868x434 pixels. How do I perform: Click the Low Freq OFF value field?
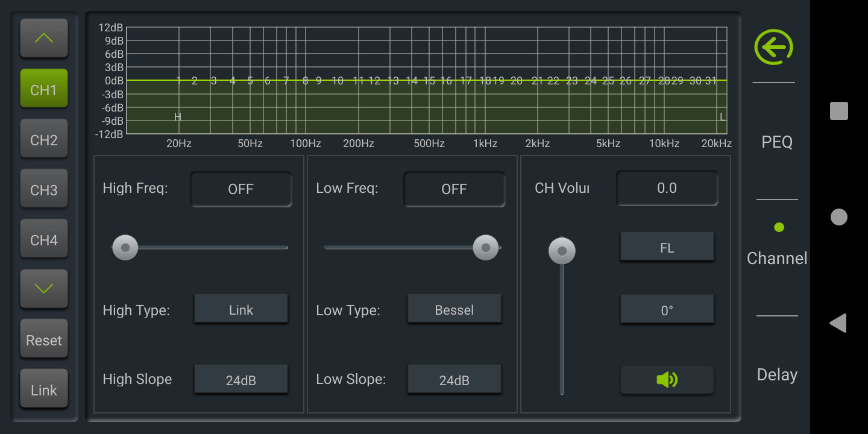pyautogui.click(x=454, y=189)
